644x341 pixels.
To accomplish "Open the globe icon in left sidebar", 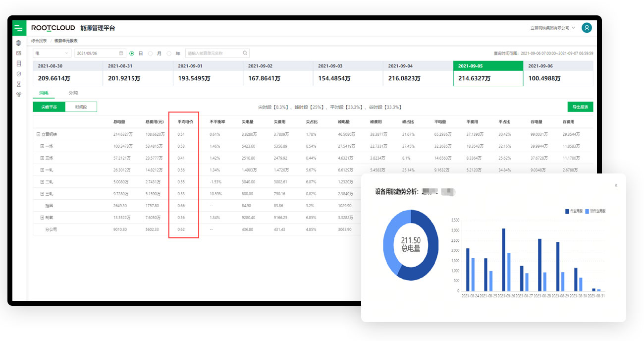I will [x=19, y=43].
